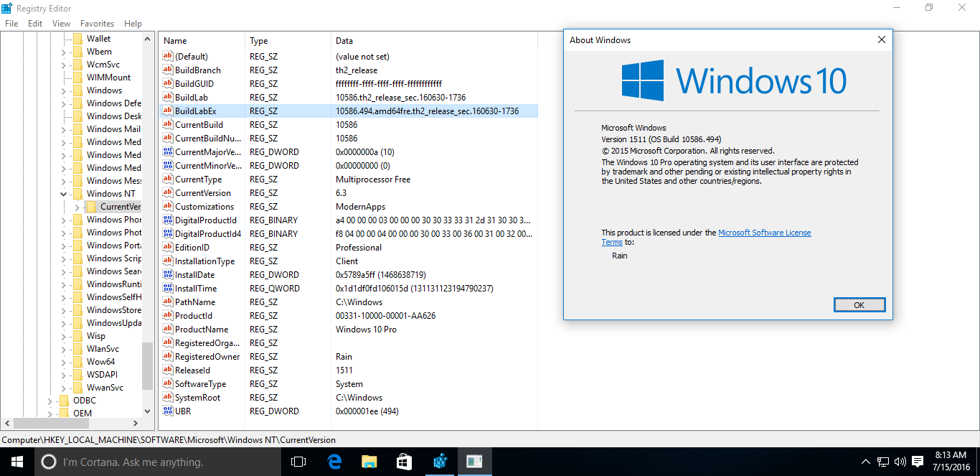Image resolution: width=980 pixels, height=476 pixels.
Task: Launch Microsoft Edge from the taskbar
Action: click(x=334, y=462)
